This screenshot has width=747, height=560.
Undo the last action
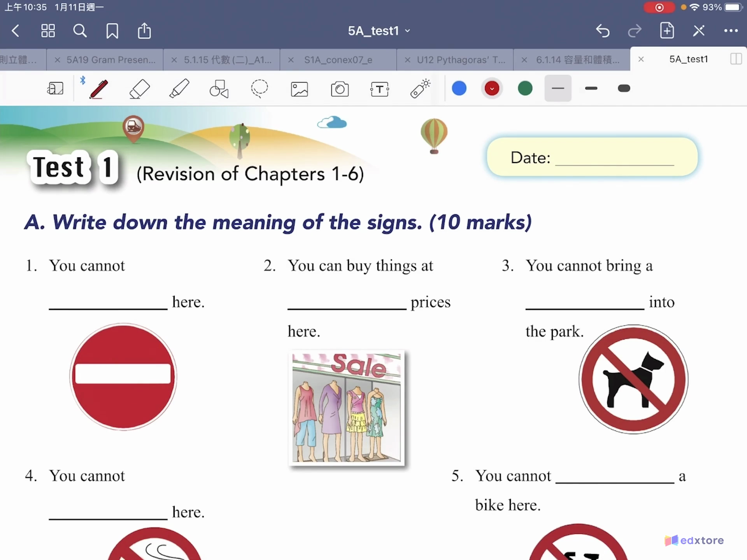pyautogui.click(x=603, y=31)
